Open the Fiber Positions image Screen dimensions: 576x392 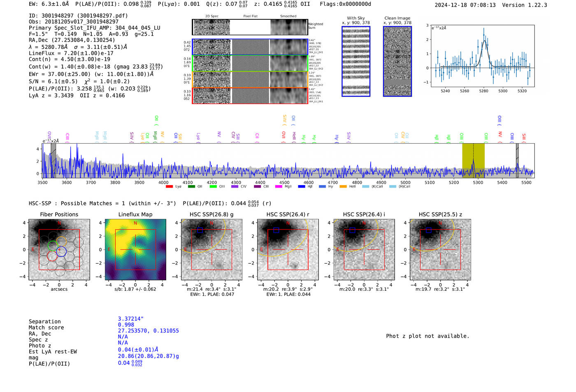point(59,250)
